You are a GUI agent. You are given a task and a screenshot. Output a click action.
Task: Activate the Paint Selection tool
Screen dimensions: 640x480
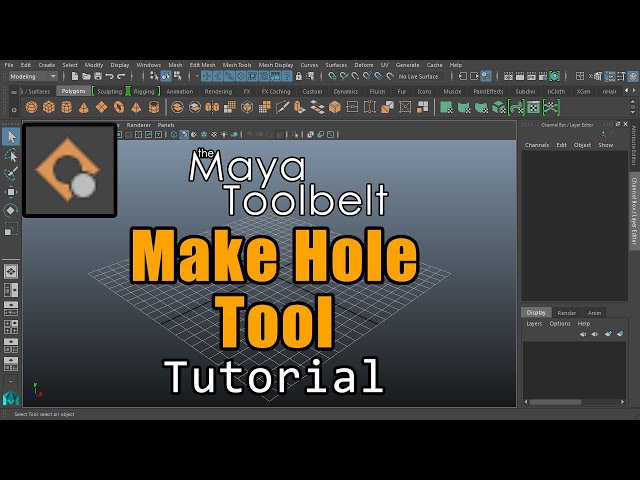11,173
